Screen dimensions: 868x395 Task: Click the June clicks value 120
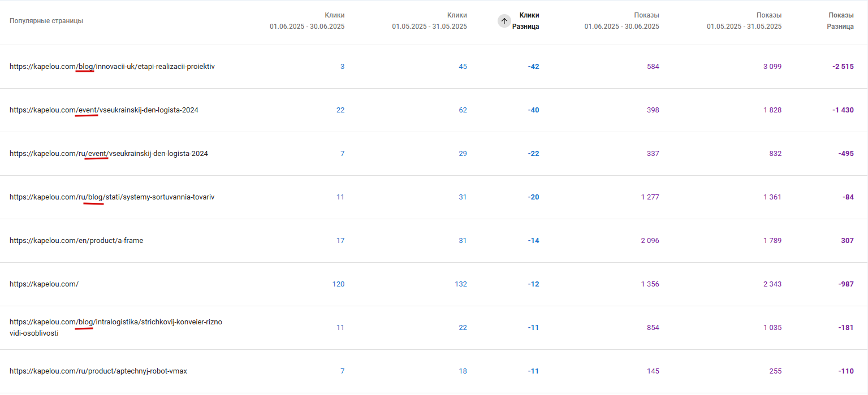click(x=338, y=284)
